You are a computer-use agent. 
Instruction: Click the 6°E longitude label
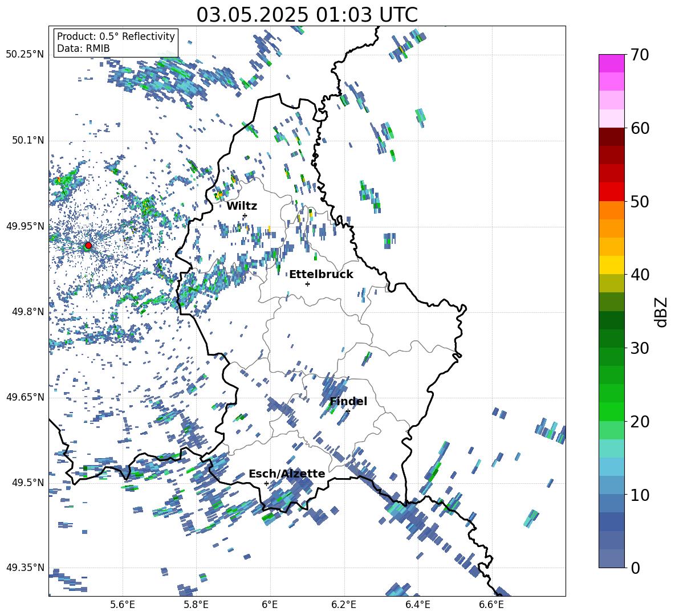tap(270, 605)
